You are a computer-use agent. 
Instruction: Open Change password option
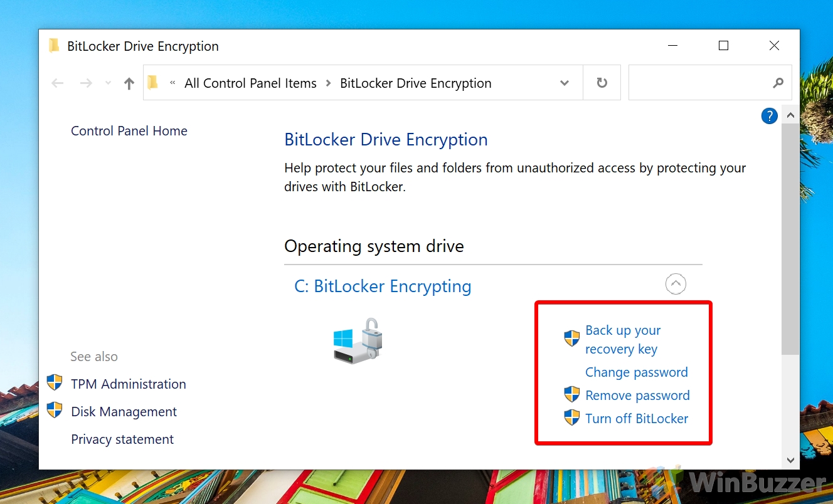click(636, 372)
